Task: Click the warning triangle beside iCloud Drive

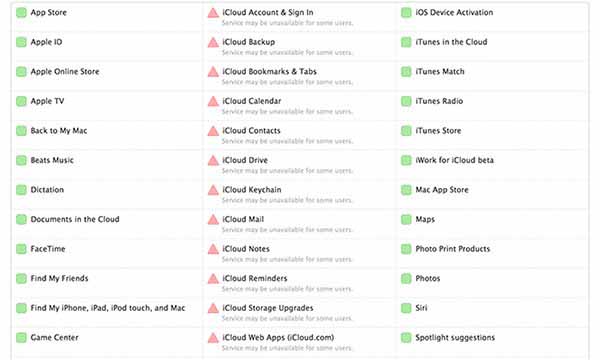Action: tap(213, 161)
